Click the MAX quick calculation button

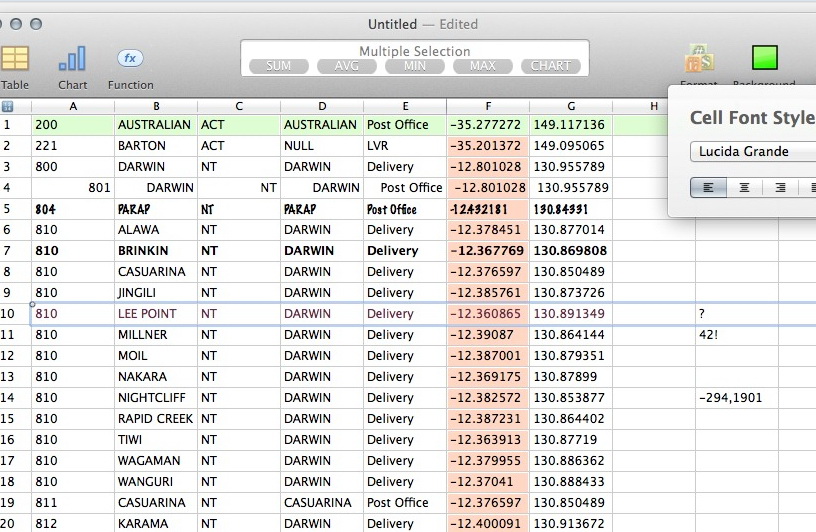click(483, 66)
